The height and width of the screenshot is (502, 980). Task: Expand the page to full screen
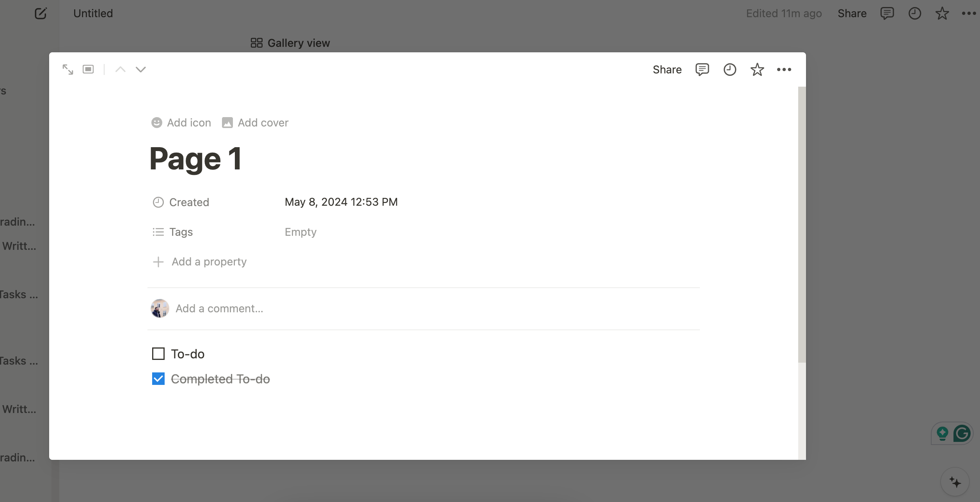point(67,69)
